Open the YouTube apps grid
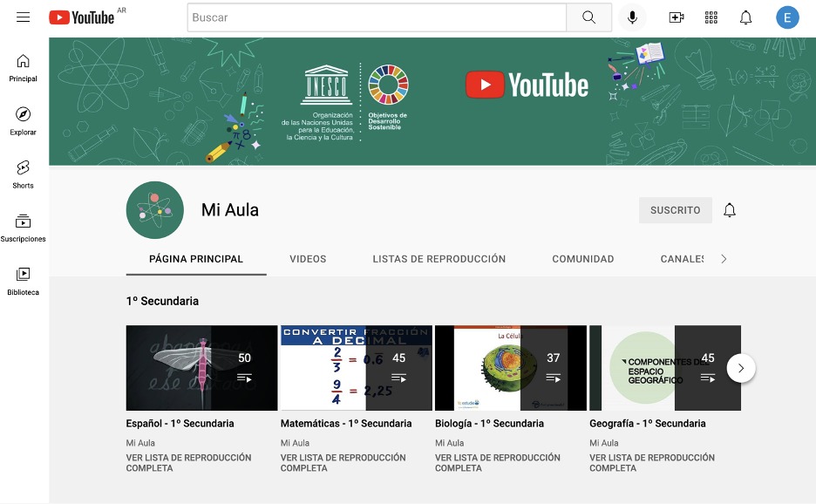816x504 pixels. click(711, 17)
